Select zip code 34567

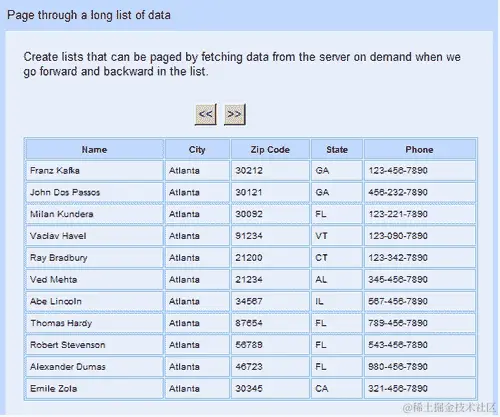(270, 301)
